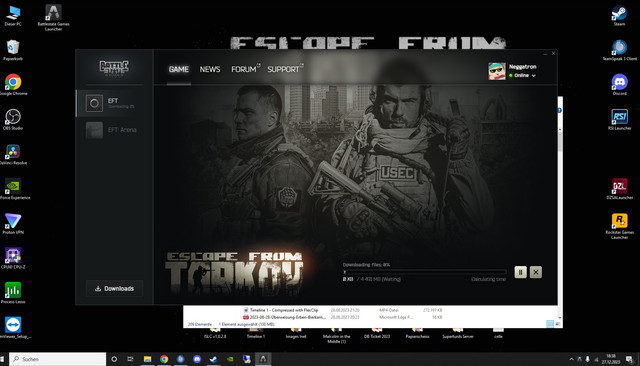Image resolution: width=640 pixels, height=366 pixels.
Task: Open the FORUM link tab
Action: click(245, 69)
